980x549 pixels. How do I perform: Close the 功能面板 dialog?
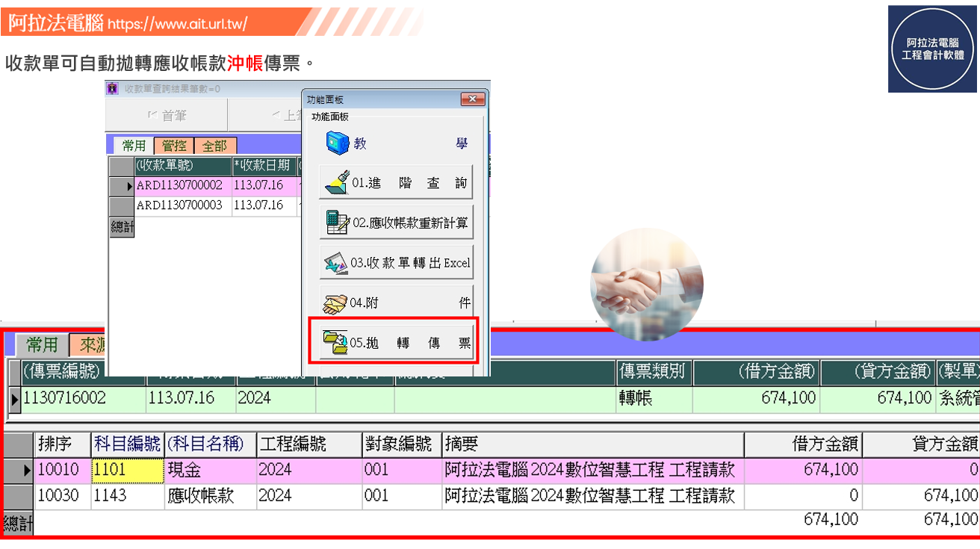click(473, 99)
